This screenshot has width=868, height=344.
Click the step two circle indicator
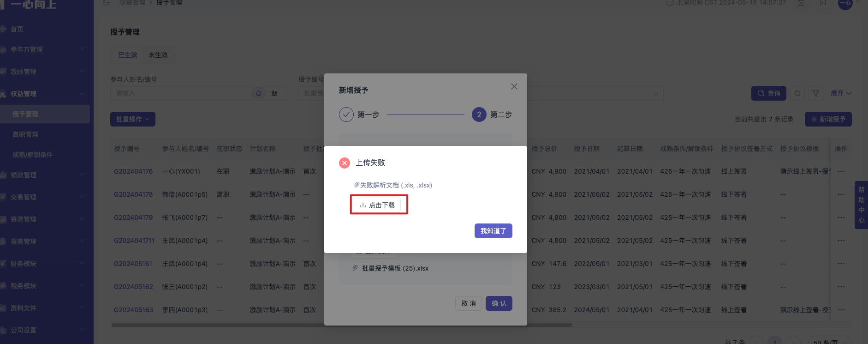479,115
